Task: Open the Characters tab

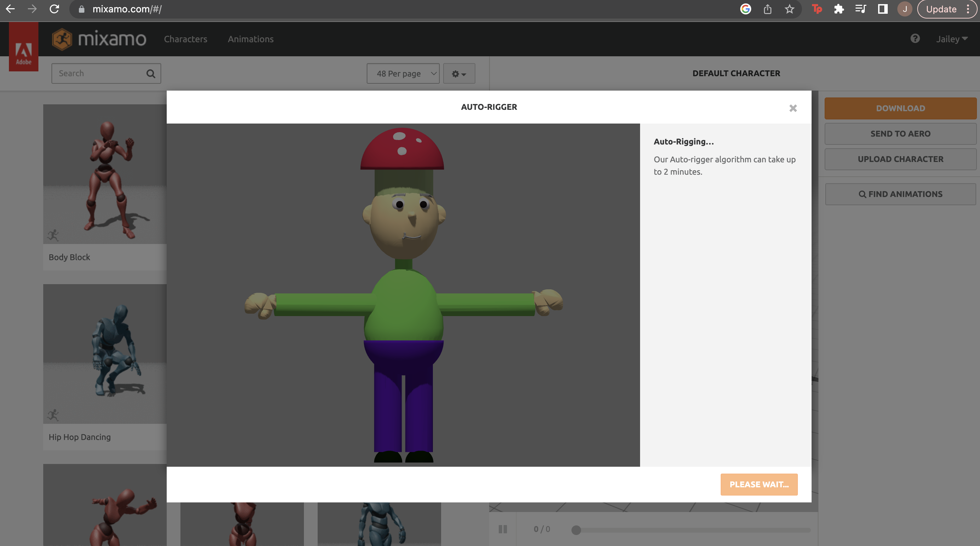Action: [x=186, y=39]
